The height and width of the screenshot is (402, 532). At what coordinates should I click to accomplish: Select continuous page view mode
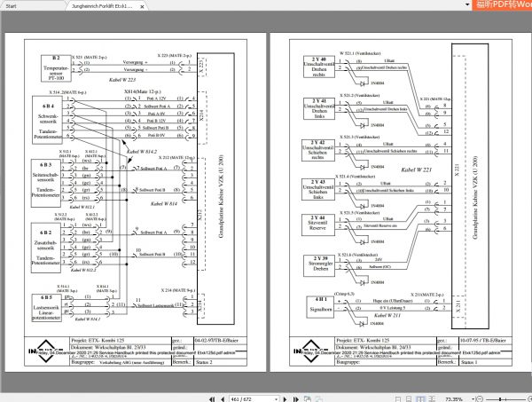tap(409, 399)
